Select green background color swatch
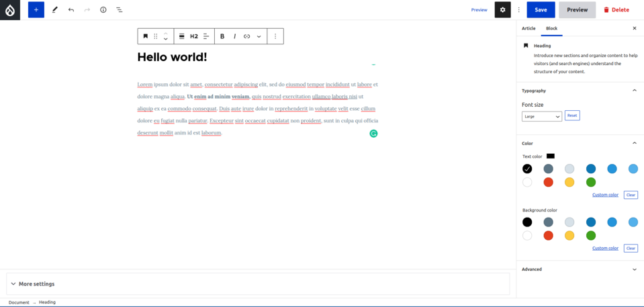 [591, 236]
